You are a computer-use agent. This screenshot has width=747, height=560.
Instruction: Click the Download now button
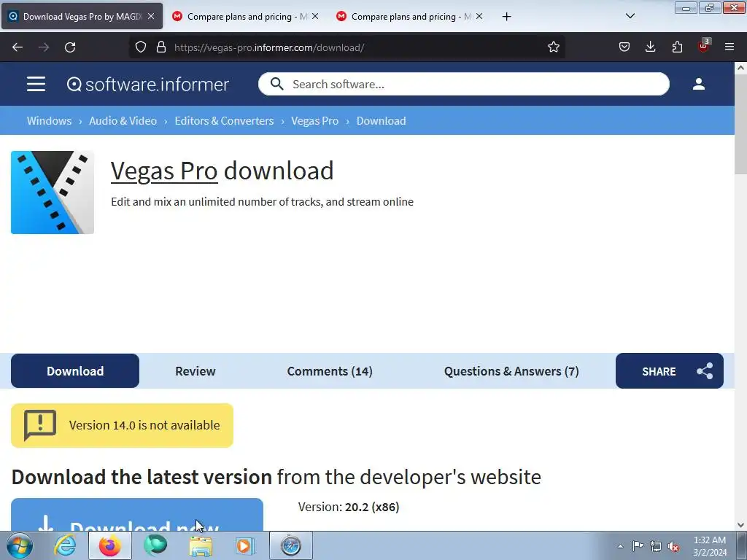click(x=137, y=515)
